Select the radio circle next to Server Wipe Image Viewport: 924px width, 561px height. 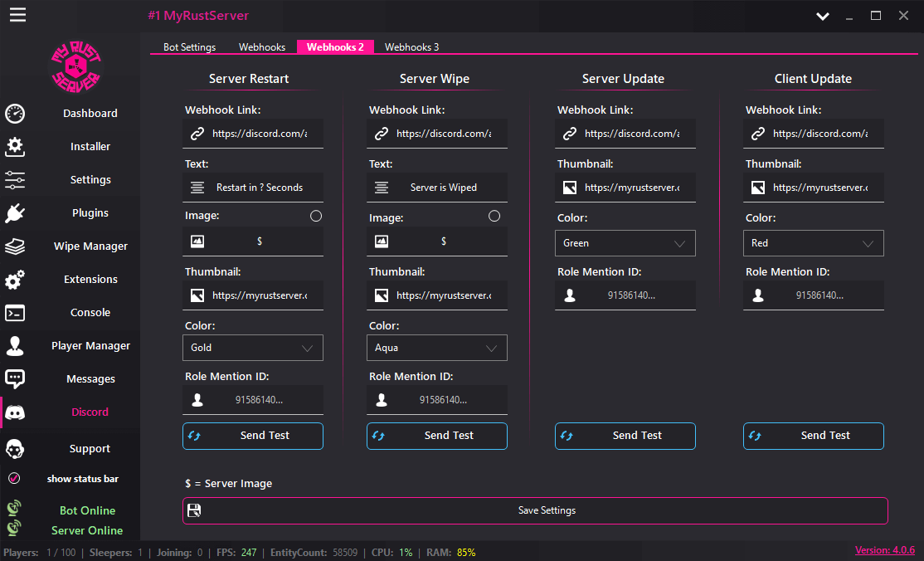point(494,215)
